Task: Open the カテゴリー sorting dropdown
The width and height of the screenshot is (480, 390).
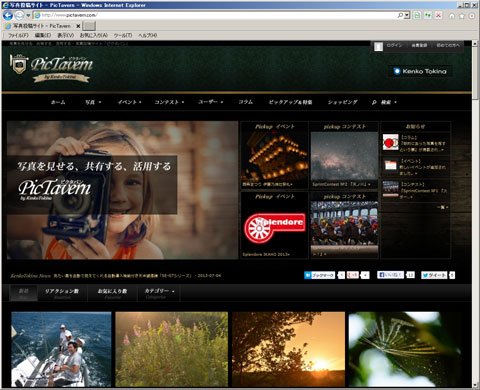Action: [159, 292]
